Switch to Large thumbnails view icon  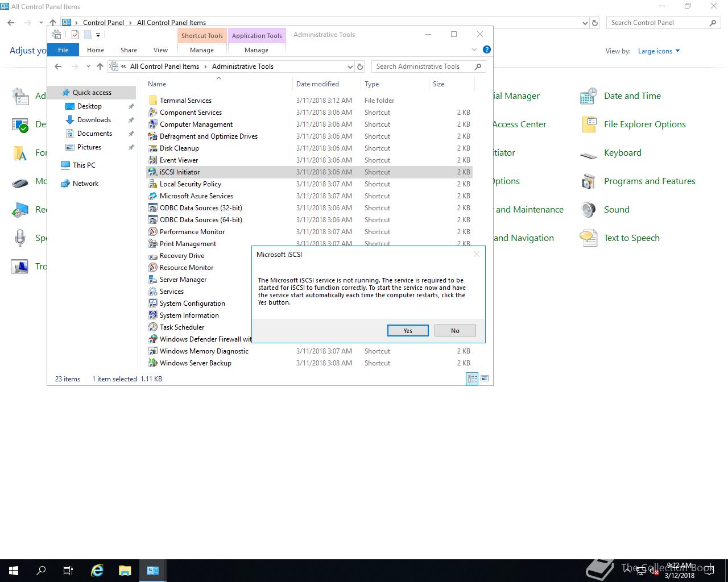[x=485, y=379]
